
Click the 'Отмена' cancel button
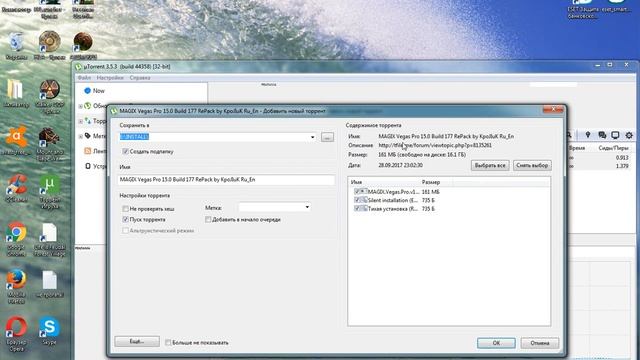tap(540, 343)
